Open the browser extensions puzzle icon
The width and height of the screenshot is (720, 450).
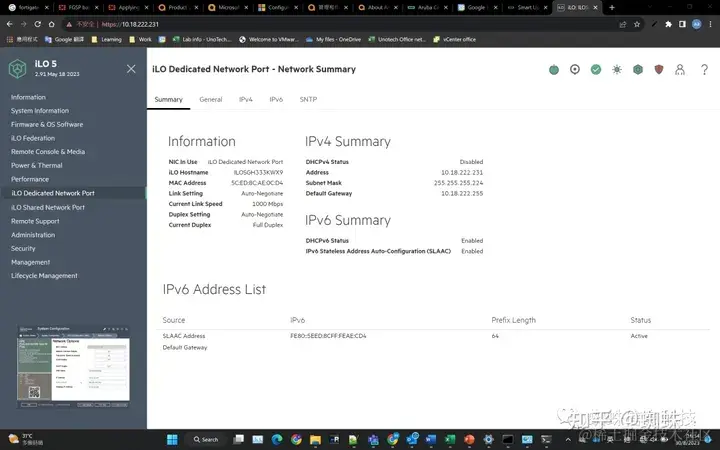coord(669,24)
